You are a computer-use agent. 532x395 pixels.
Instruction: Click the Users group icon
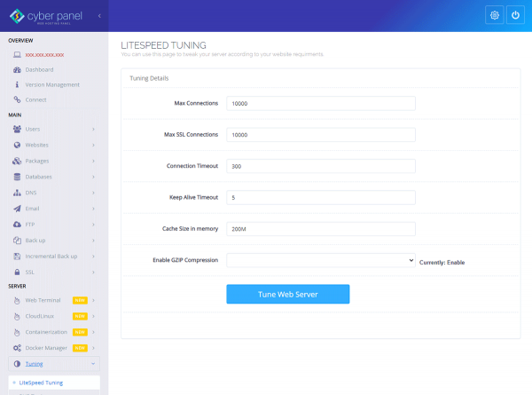click(x=17, y=129)
